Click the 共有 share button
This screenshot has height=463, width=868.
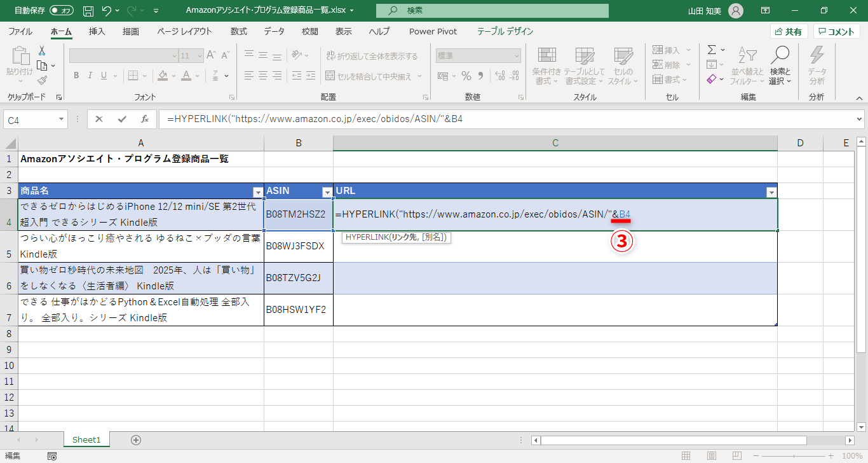(789, 32)
